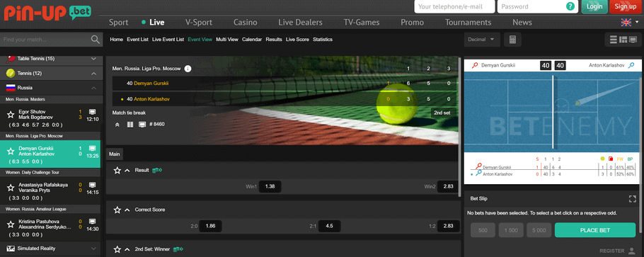The height and width of the screenshot is (257, 644).
Task: Switch the layout view icons at top right
Action: pos(622,40)
